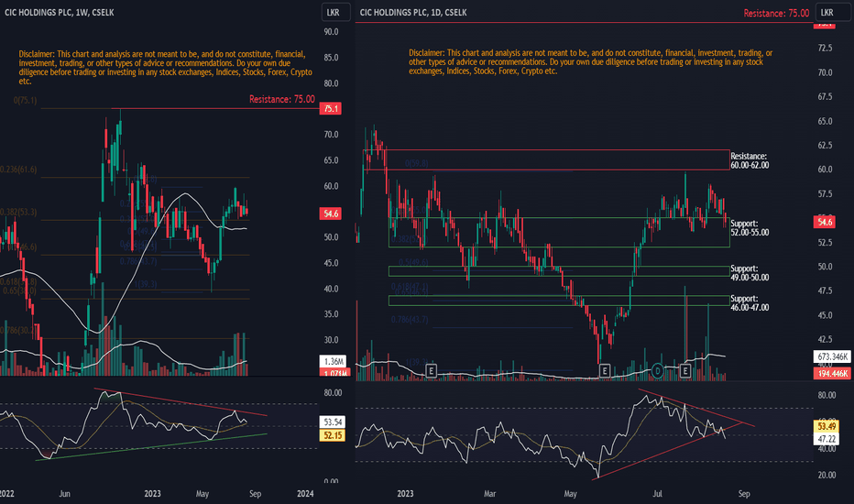The height and width of the screenshot is (504, 854).
Task: Select the Support: 52.00-55.00 annotation
Action: coord(750,228)
